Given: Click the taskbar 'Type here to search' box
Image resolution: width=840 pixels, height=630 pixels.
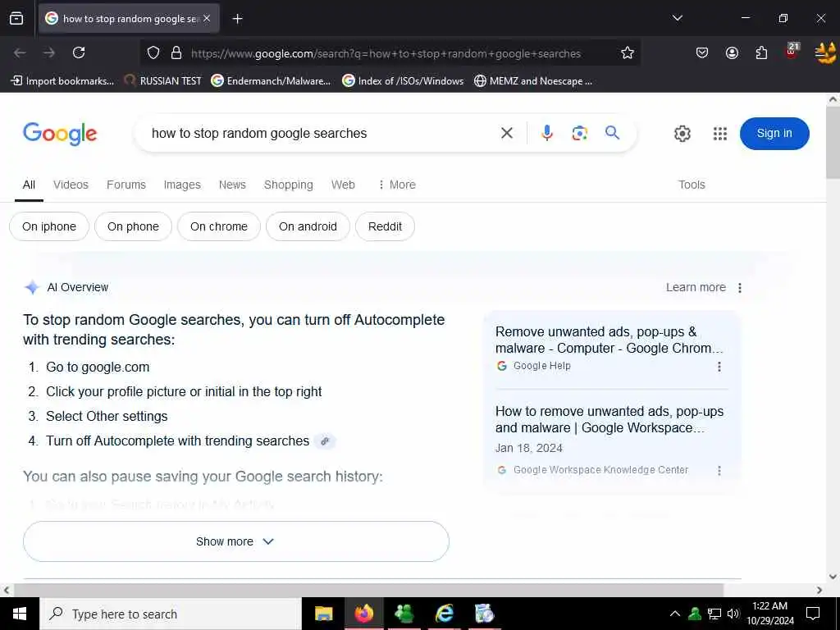Looking at the screenshot, I should (171, 614).
